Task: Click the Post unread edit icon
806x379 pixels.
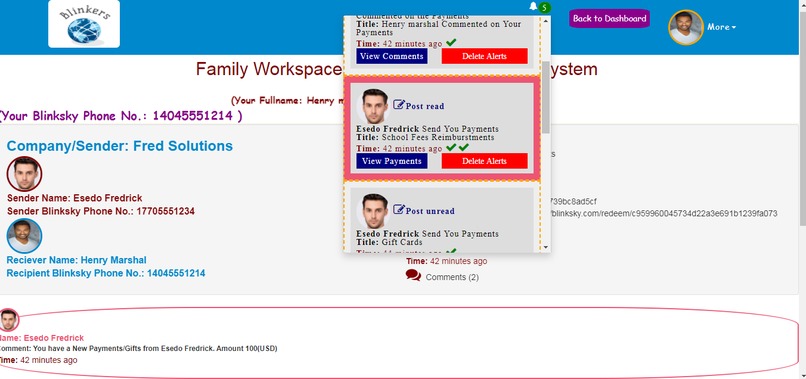Action: [399, 209]
